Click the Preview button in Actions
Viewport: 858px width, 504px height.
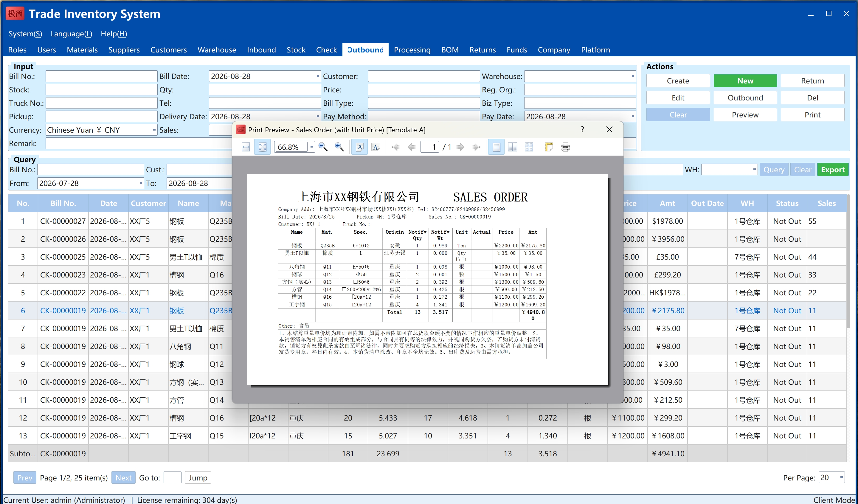coord(745,115)
